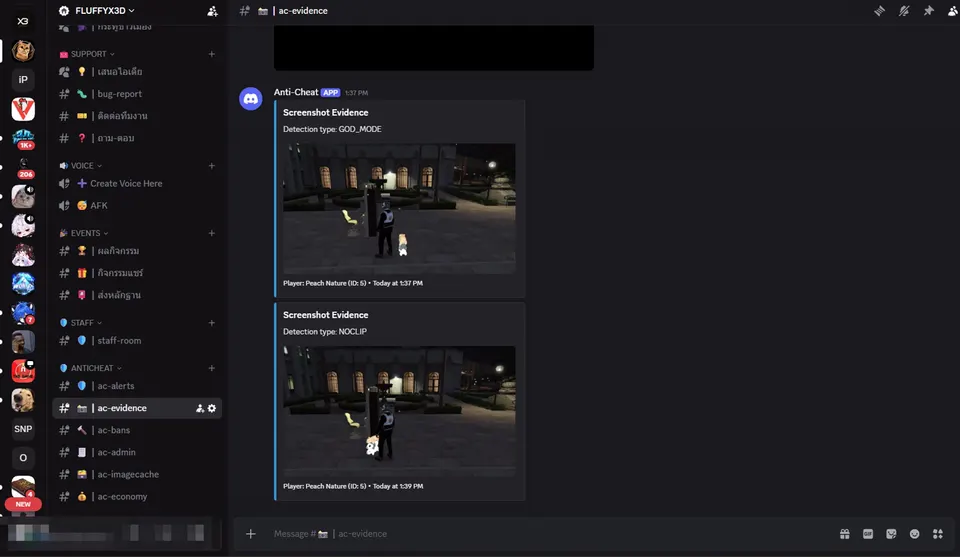Open the NOCLIP evidence screenshot
The image size is (960, 557).
coord(399,411)
